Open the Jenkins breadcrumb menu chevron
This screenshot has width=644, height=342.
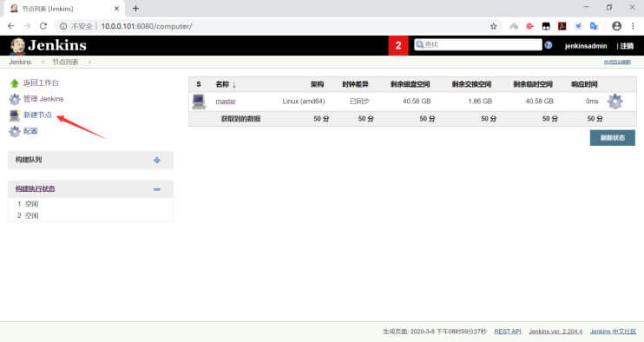tap(43, 62)
